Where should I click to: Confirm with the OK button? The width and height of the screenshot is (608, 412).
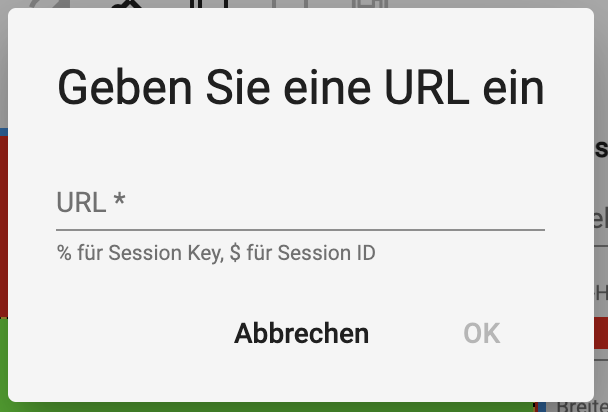(x=482, y=333)
